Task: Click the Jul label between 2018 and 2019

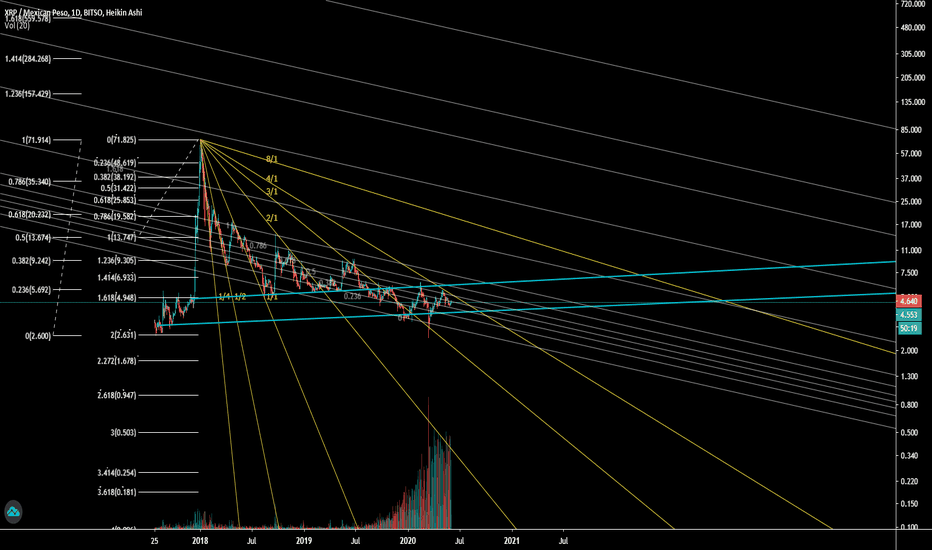Action: pyautogui.click(x=252, y=541)
